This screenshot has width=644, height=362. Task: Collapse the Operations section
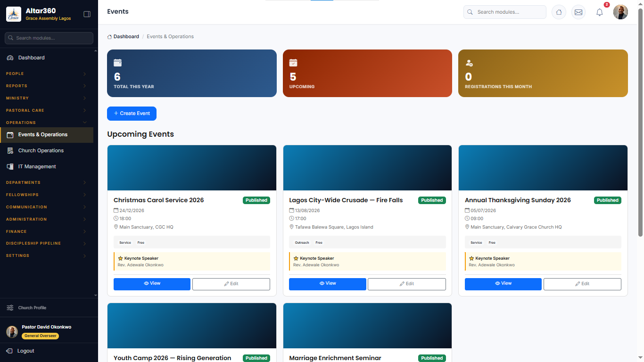coord(47,123)
